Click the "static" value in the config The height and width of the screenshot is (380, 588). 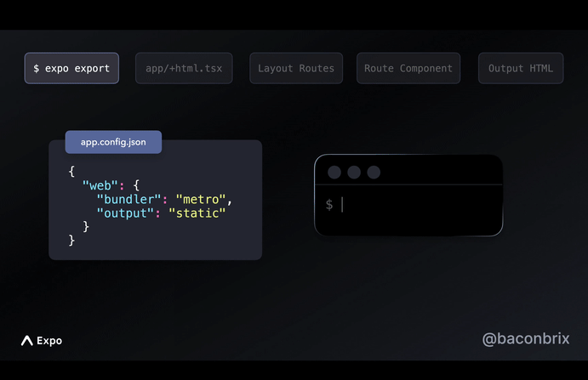(x=197, y=213)
